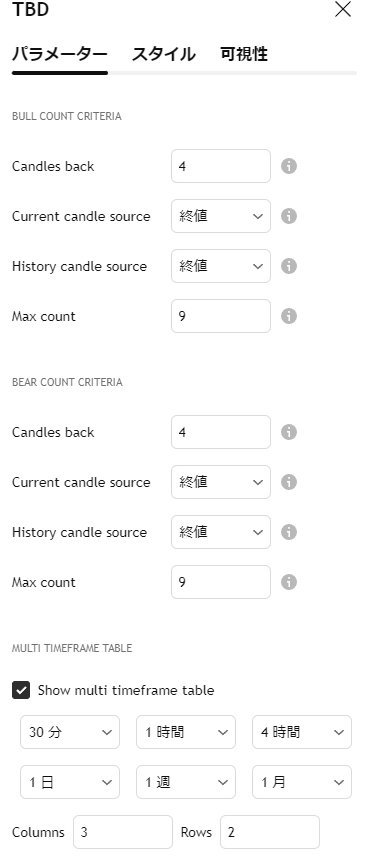Click info icon beside Bull Candles back
Image resolution: width=370 pixels, height=860 pixels.
[x=289, y=166]
